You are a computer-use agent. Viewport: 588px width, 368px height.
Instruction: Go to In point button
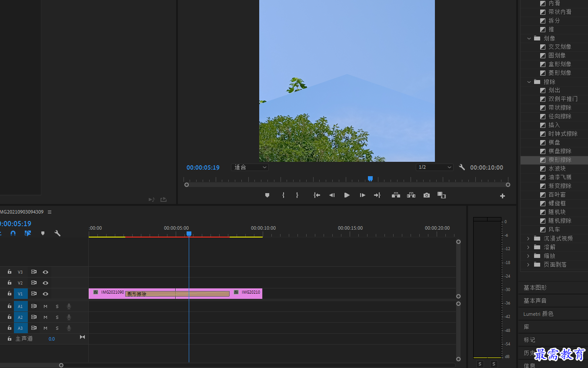click(317, 195)
